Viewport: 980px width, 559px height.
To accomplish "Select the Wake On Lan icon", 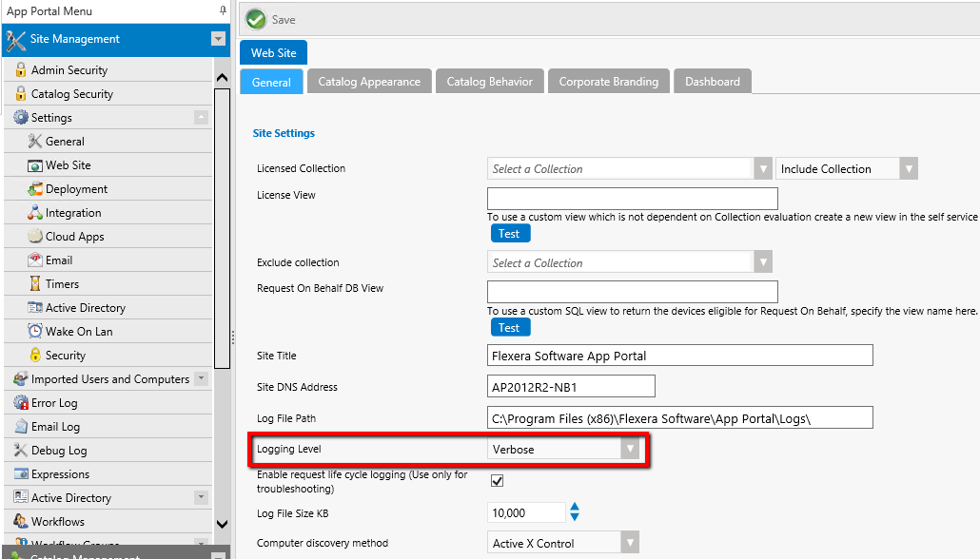I will tap(34, 331).
